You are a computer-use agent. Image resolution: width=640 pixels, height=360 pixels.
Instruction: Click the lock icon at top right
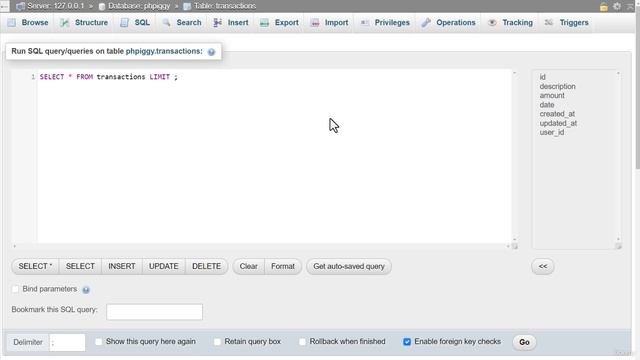tap(604, 7)
